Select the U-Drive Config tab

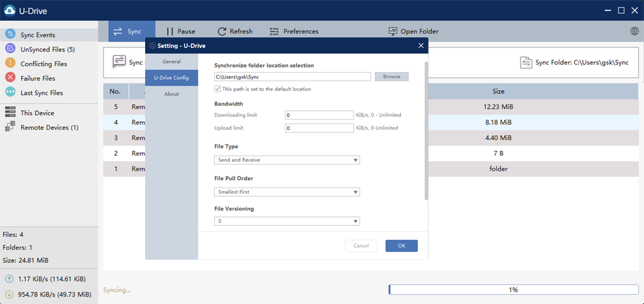172,78
